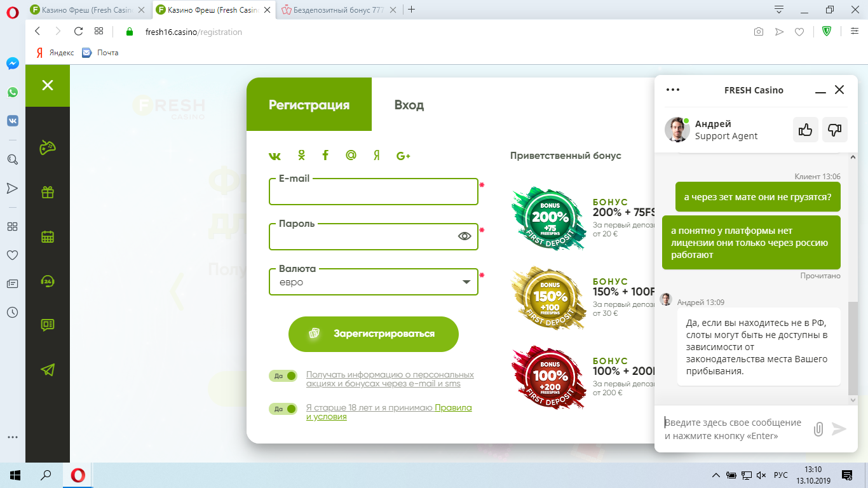Click the Зарегистрироваться button
This screenshot has height=488, width=868.
click(374, 334)
